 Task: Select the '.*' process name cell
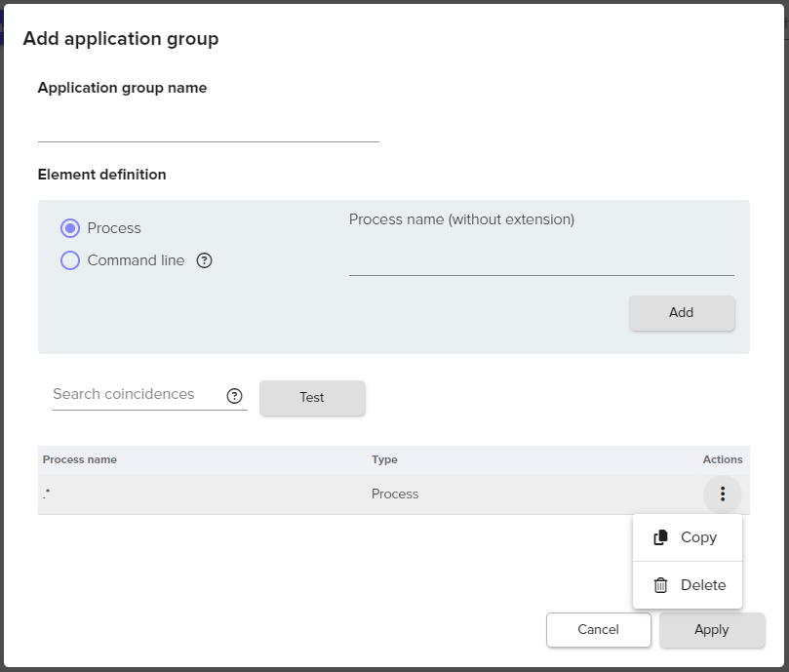coord(47,494)
